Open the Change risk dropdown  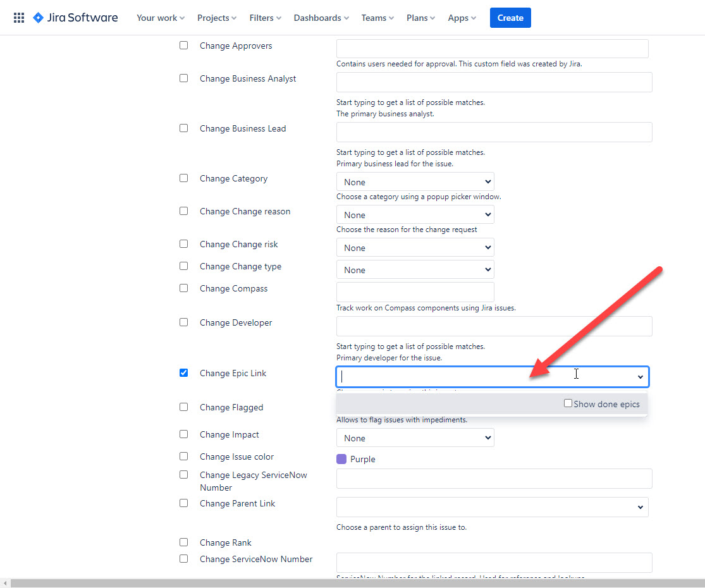[415, 247]
